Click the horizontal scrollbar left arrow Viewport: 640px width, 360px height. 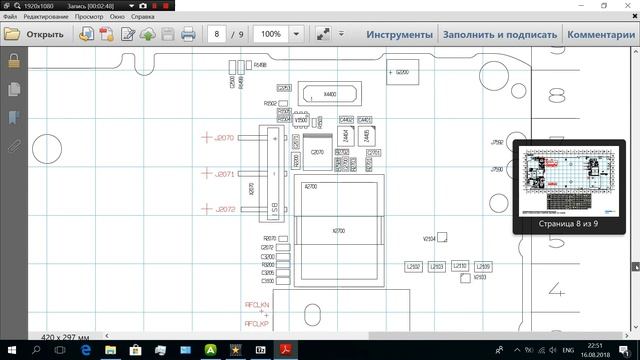107,336
